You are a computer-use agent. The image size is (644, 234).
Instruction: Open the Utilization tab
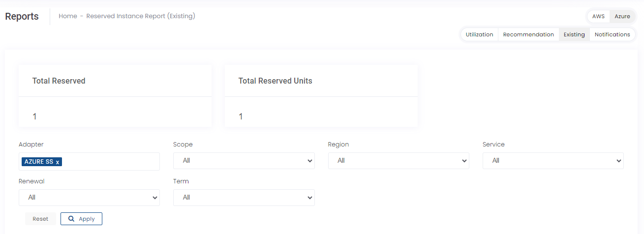[x=479, y=34]
